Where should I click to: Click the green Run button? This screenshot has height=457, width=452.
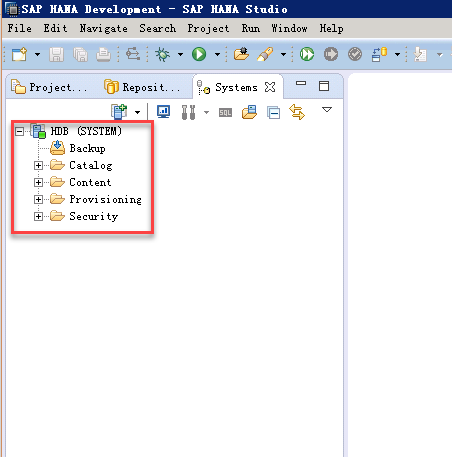click(199, 54)
